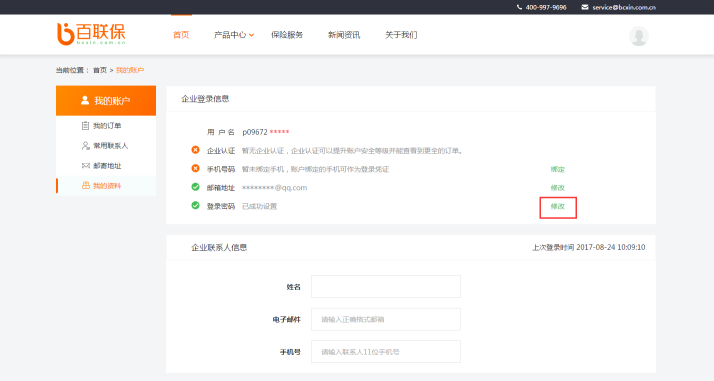
Task: Click the 常用联系人 contact icon
Action: (85, 146)
